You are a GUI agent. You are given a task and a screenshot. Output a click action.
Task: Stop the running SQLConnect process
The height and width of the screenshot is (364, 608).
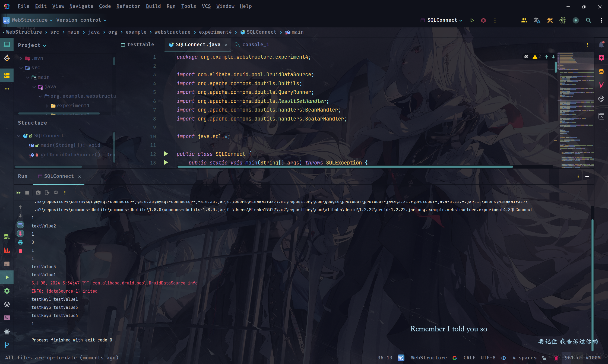(27, 193)
